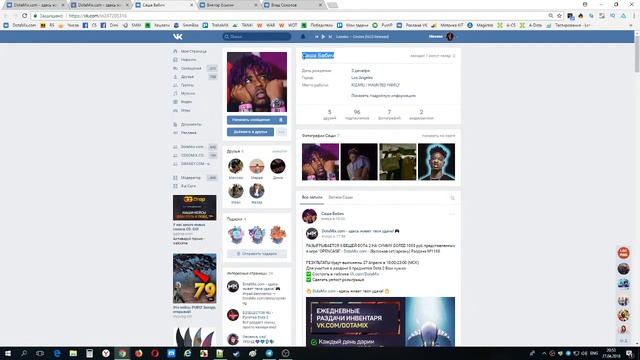Open the 96 followers counter
The width and height of the screenshot is (640, 360).
coord(357,114)
